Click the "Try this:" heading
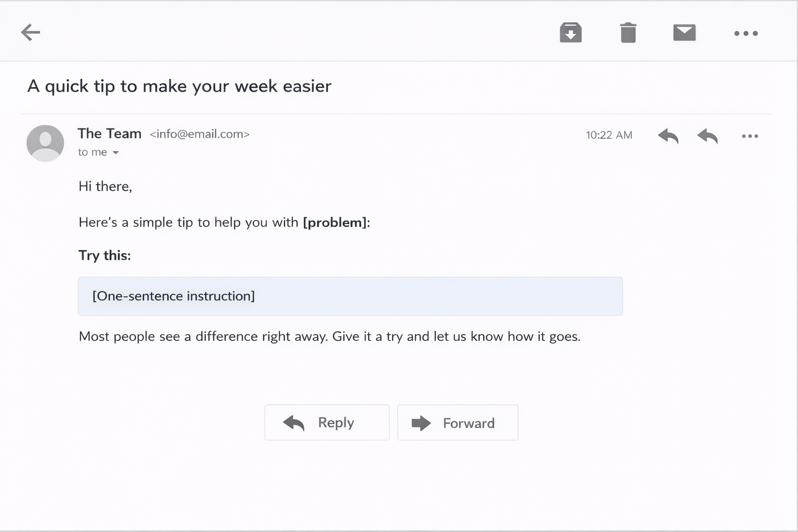Viewport: 798px width, 532px height. point(104,255)
